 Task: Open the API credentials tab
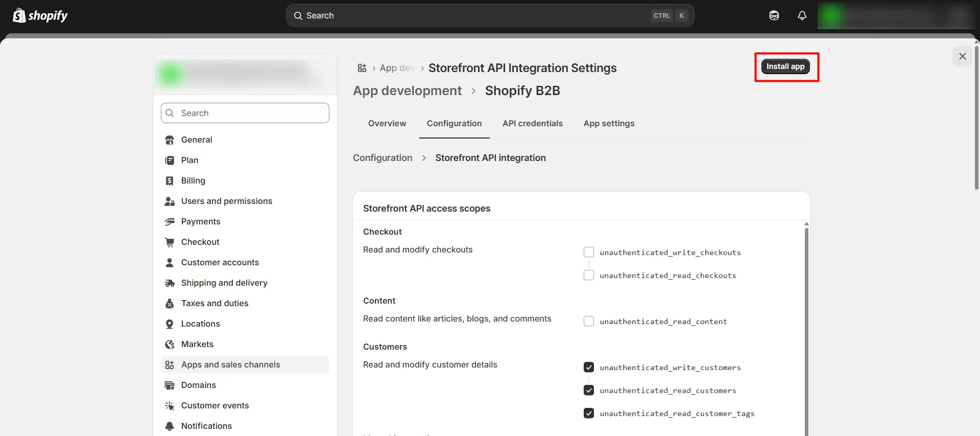[x=532, y=124]
